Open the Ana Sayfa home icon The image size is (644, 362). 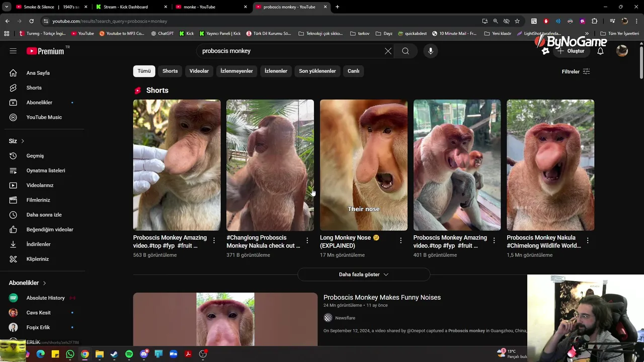(x=13, y=73)
